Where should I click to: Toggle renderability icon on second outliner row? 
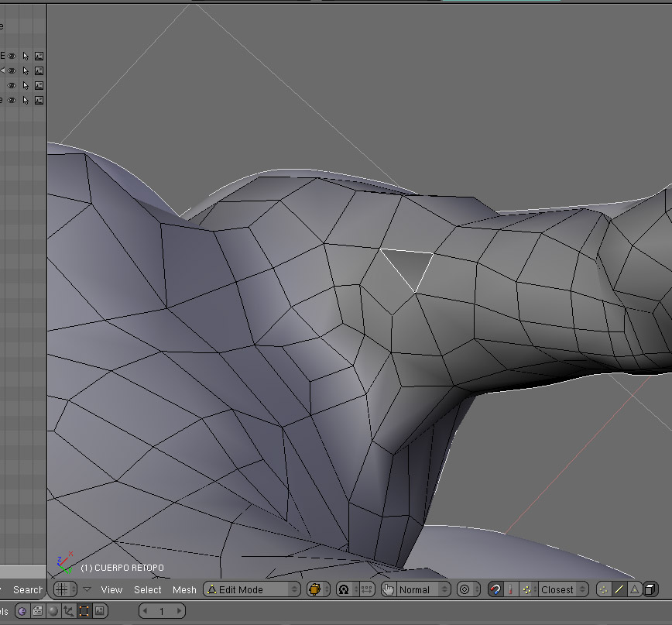click(39, 70)
